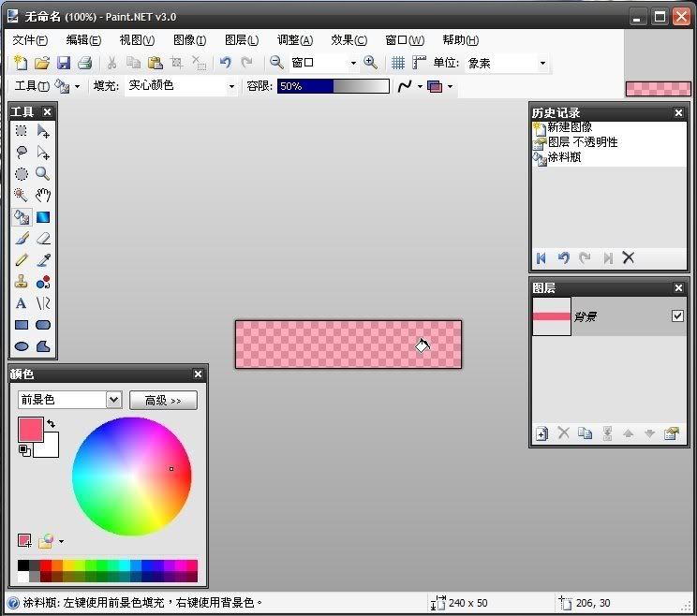Close the 颜色 panel
Screen dimensions: 697x616
pyautogui.click(x=199, y=374)
